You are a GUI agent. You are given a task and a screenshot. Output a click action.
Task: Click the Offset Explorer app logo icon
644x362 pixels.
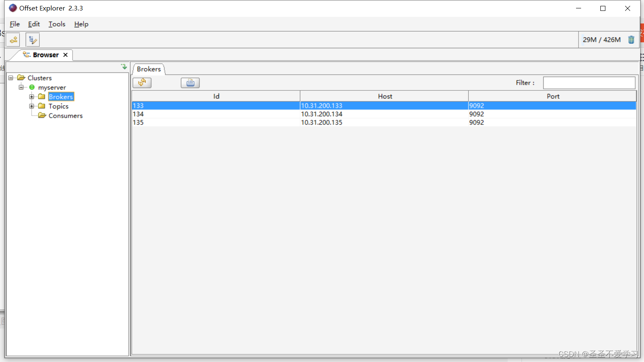pyautogui.click(x=13, y=8)
